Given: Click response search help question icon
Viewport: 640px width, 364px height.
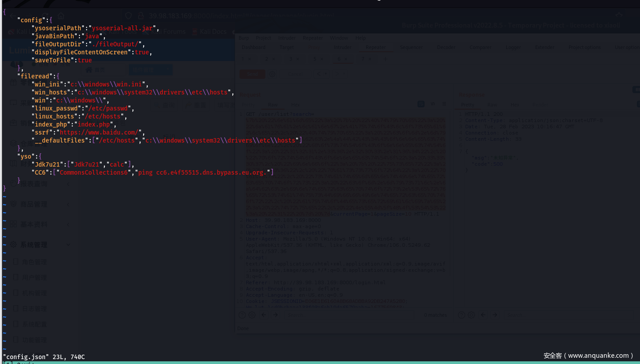Looking at the screenshot, I should point(462,315).
